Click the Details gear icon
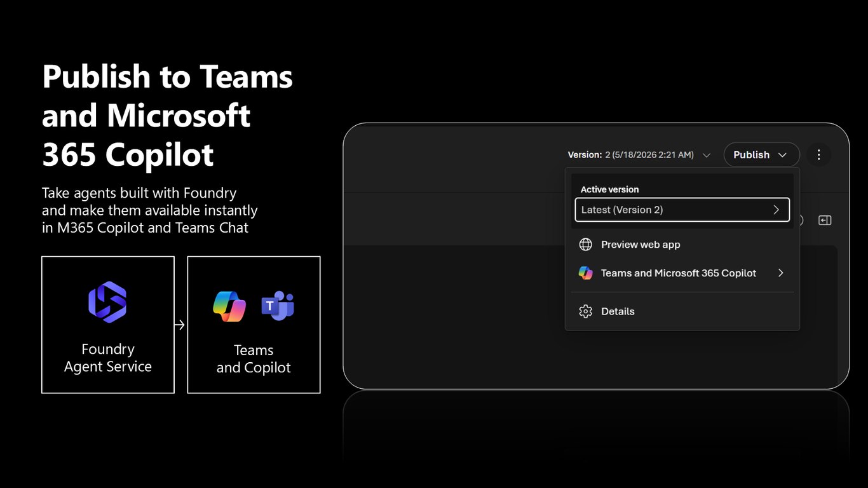Viewport: 868px width, 488px height. coord(585,311)
